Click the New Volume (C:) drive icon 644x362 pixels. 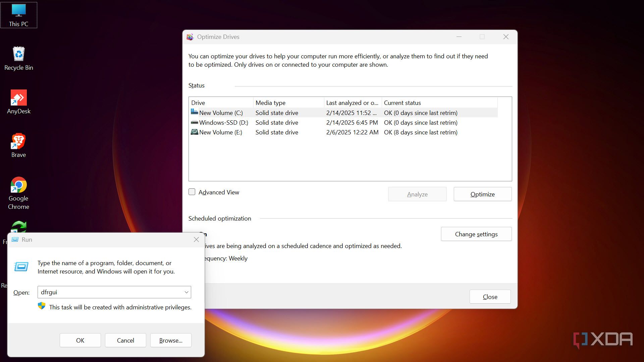195,112
